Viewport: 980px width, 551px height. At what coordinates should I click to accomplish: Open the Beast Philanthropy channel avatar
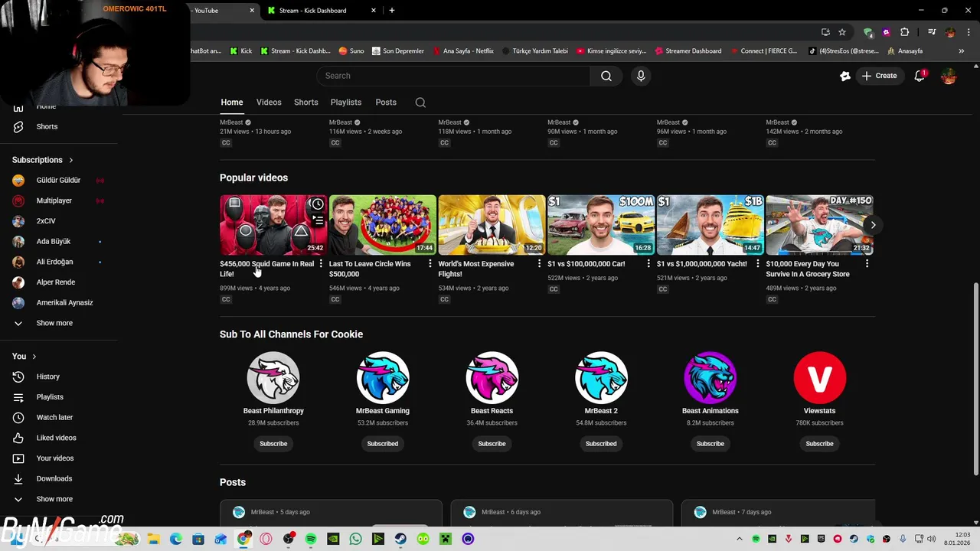[273, 377]
